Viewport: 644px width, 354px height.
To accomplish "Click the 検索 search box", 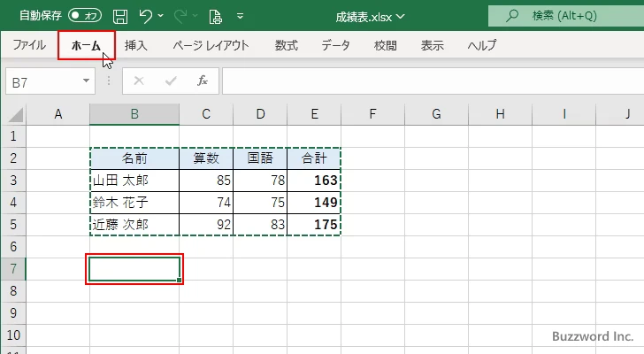I will pos(566,16).
